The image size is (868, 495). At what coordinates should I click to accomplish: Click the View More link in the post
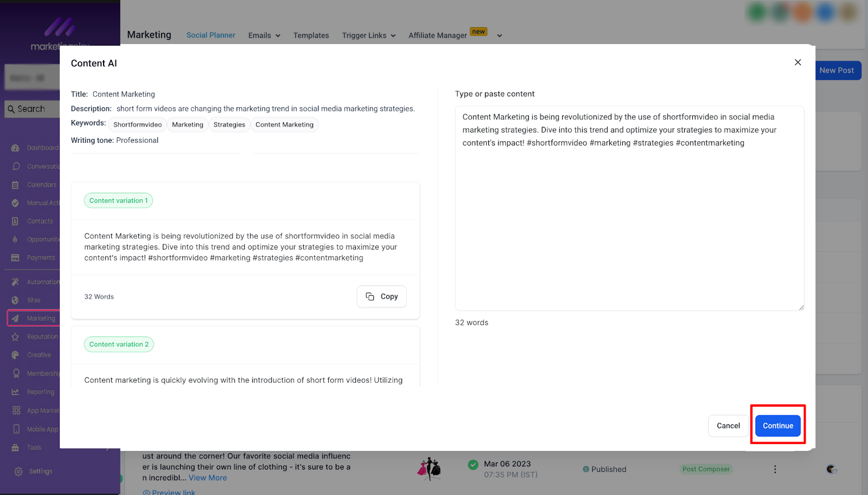[208, 478]
